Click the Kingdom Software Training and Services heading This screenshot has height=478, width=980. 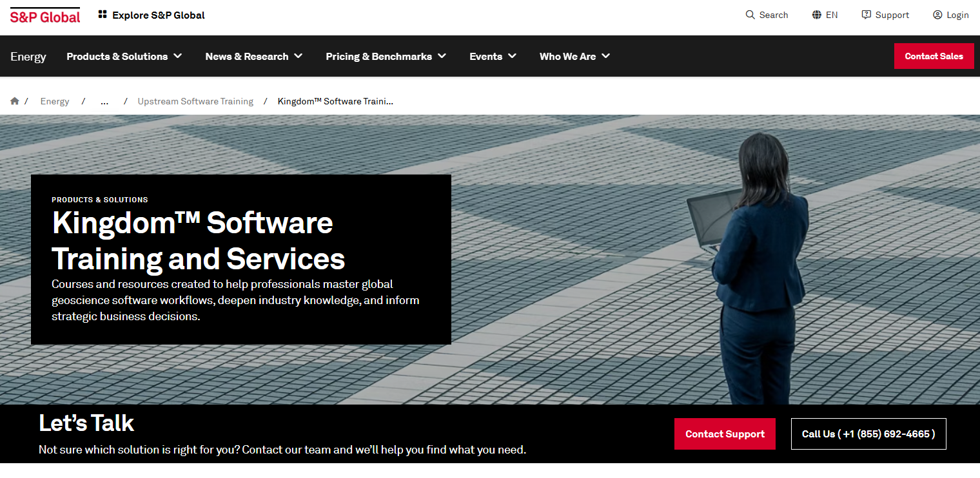pos(199,241)
